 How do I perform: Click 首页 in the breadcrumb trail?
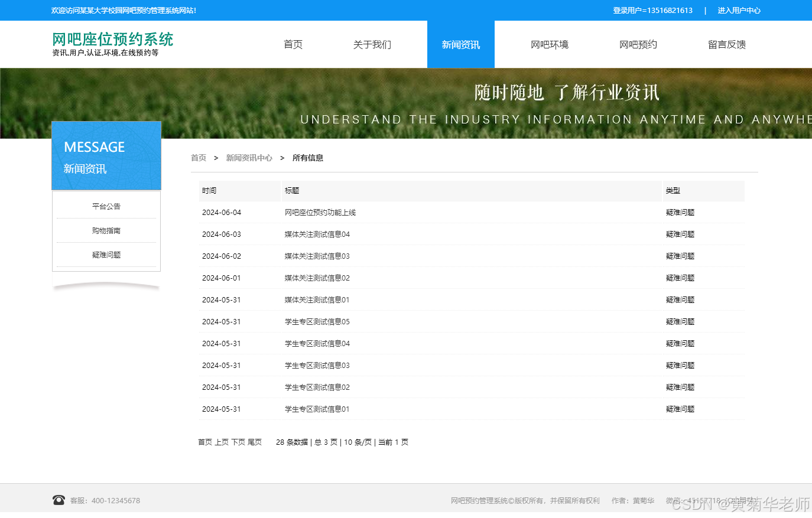pyautogui.click(x=199, y=158)
